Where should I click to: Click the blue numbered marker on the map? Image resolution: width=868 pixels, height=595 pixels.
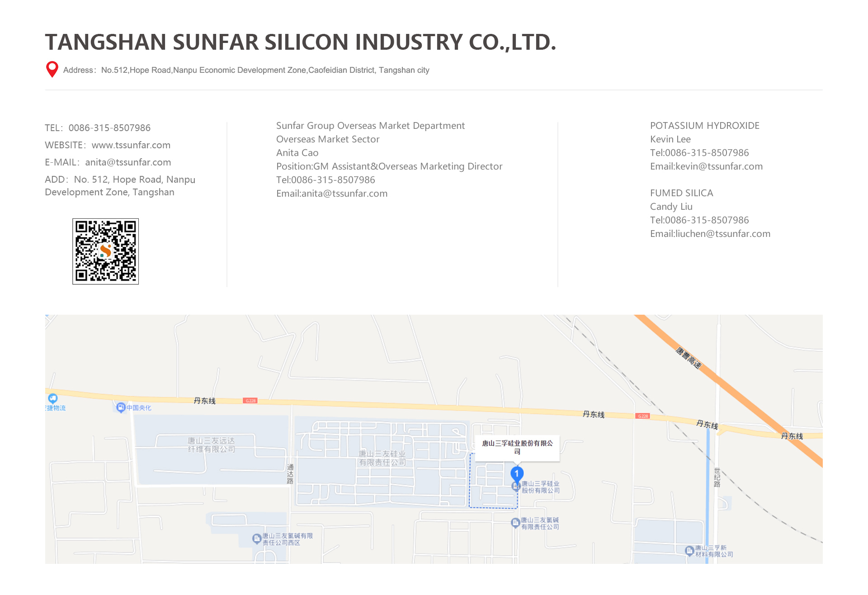pos(517,473)
